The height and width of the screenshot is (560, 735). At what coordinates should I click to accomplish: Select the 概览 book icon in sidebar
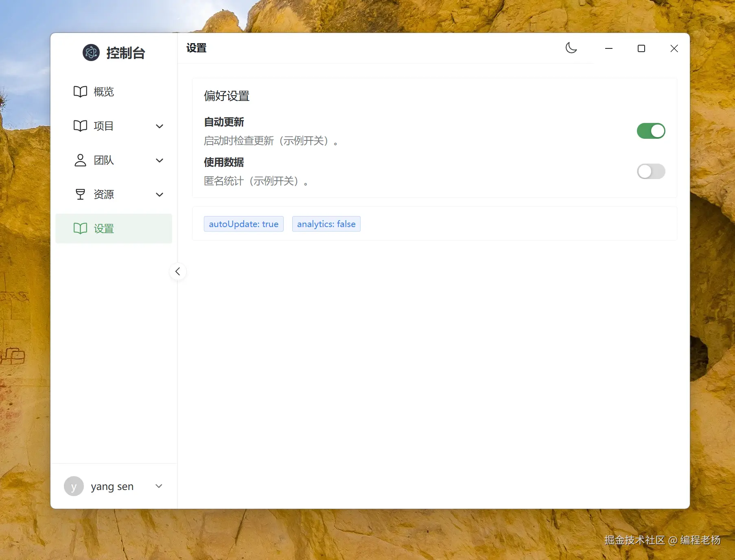pyautogui.click(x=80, y=91)
